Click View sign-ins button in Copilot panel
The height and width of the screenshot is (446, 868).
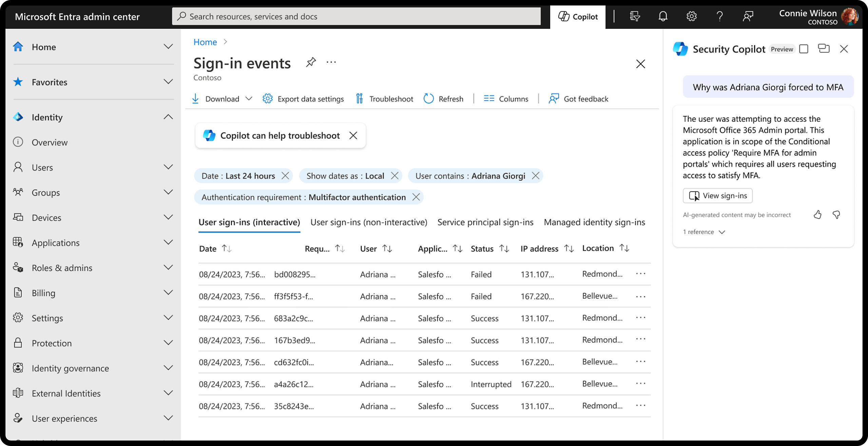pos(718,195)
